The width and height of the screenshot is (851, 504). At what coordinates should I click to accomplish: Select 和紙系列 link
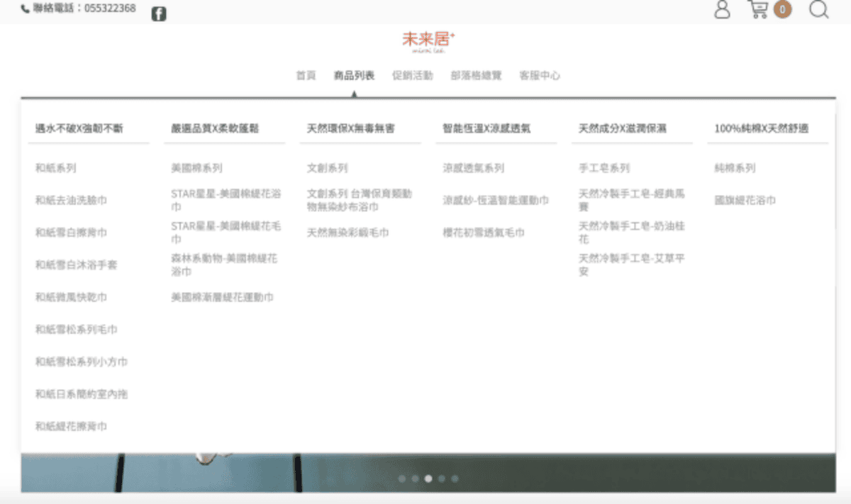coord(55,168)
